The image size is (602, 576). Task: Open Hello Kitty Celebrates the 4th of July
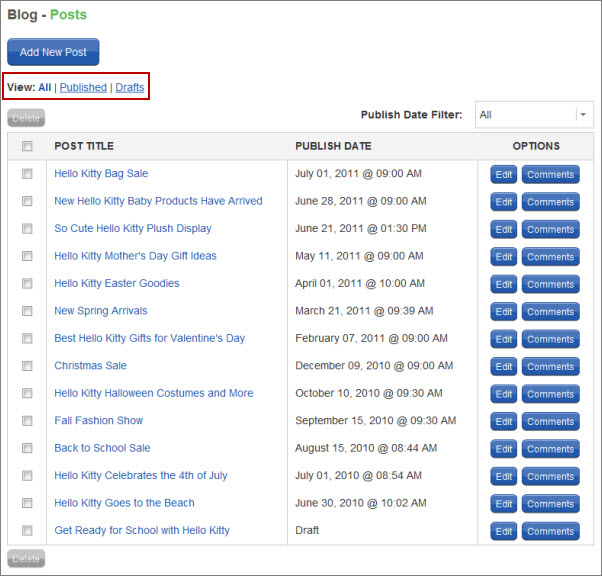coord(141,475)
